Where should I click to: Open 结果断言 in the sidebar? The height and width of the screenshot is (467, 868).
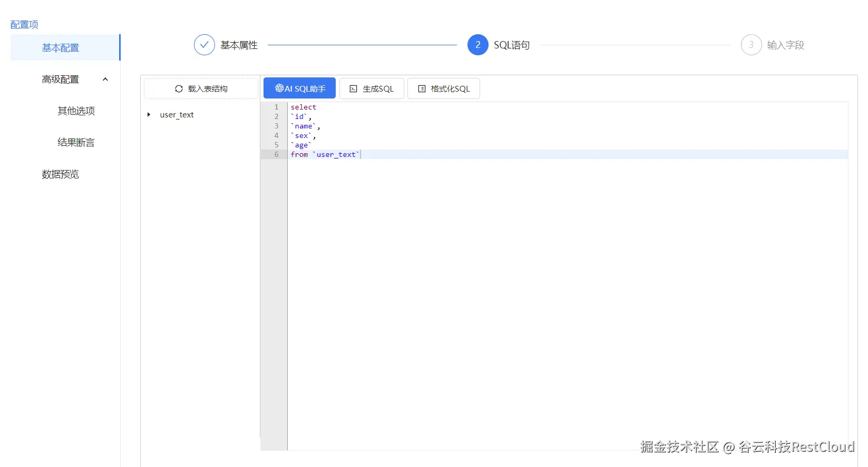(76, 143)
